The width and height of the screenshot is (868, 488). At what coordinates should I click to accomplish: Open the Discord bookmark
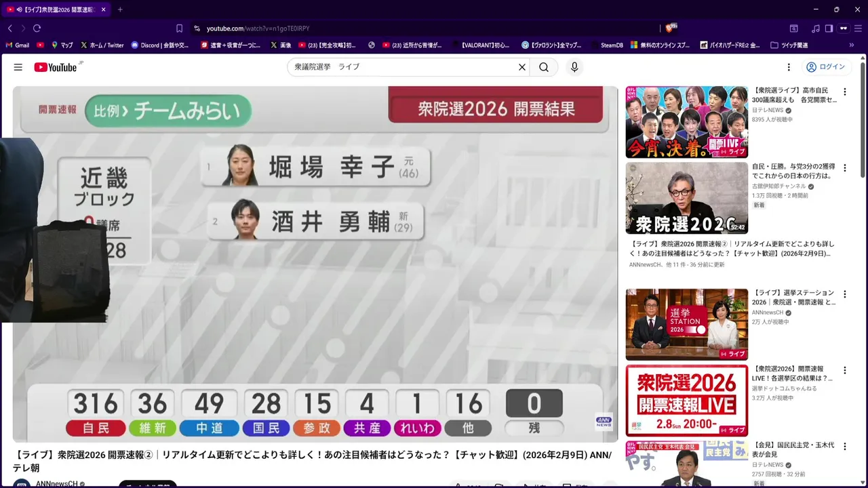160,45
